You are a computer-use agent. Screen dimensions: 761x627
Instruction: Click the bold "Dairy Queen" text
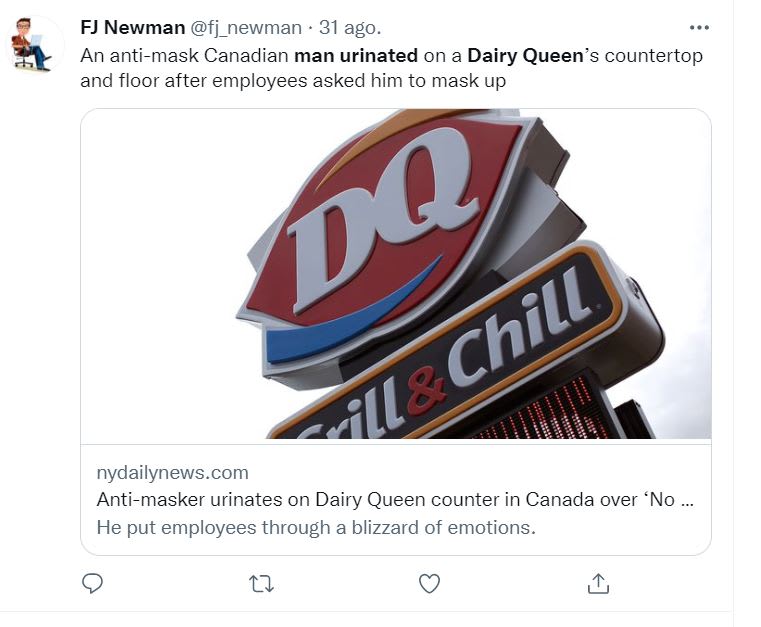point(524,55)
